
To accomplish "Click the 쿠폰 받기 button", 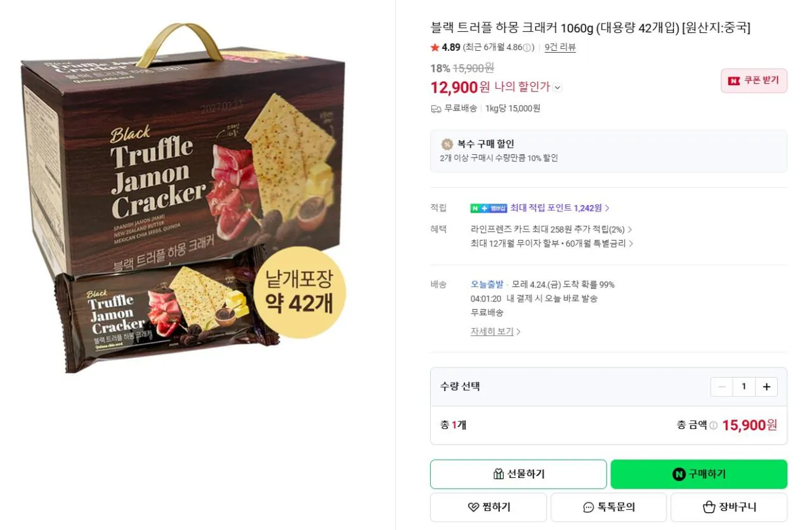I will pyautogui.click(x=754, y=81).
